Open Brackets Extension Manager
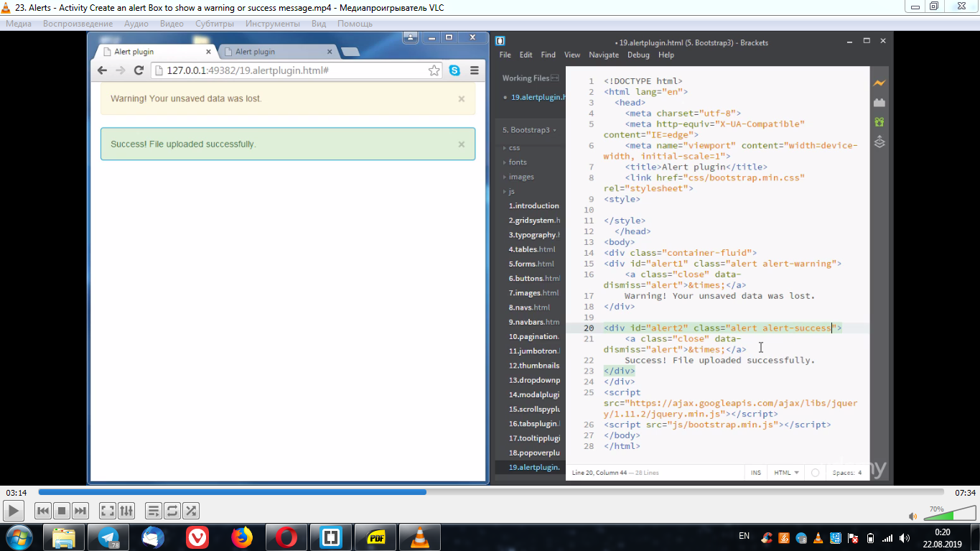The height and width of the screenshot is (551, 980). point(879,103)
